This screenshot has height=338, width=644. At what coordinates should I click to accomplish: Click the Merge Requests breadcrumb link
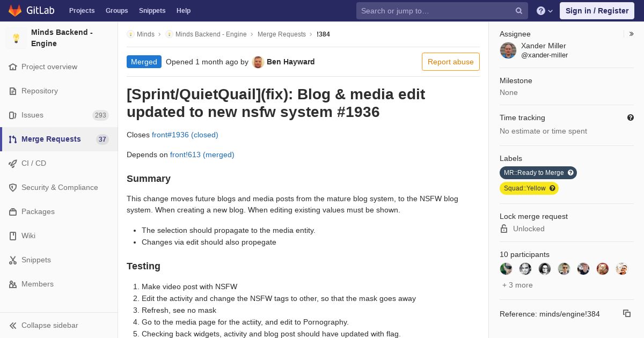pos(282,34)
